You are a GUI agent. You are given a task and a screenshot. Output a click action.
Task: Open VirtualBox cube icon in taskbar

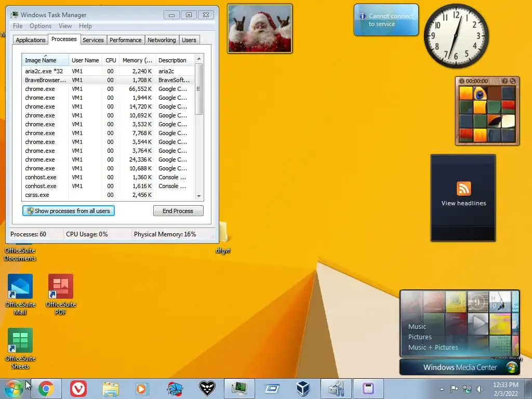[x=303, y=389]
